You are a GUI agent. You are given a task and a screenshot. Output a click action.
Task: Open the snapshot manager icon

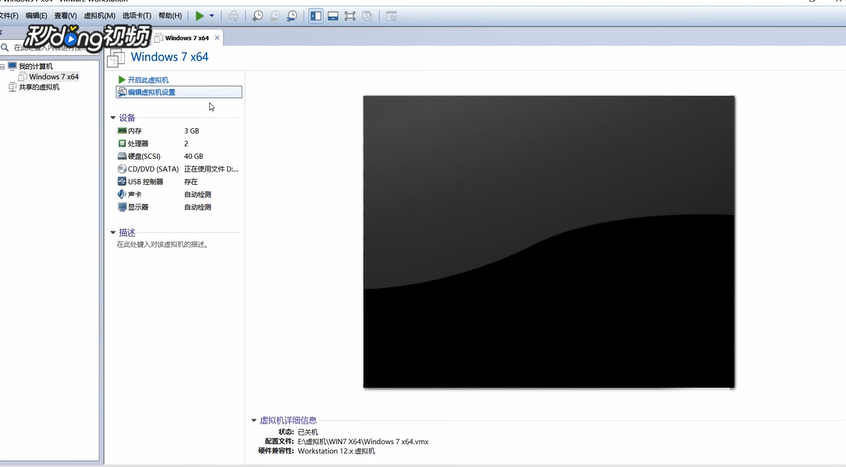coord(292,16)
